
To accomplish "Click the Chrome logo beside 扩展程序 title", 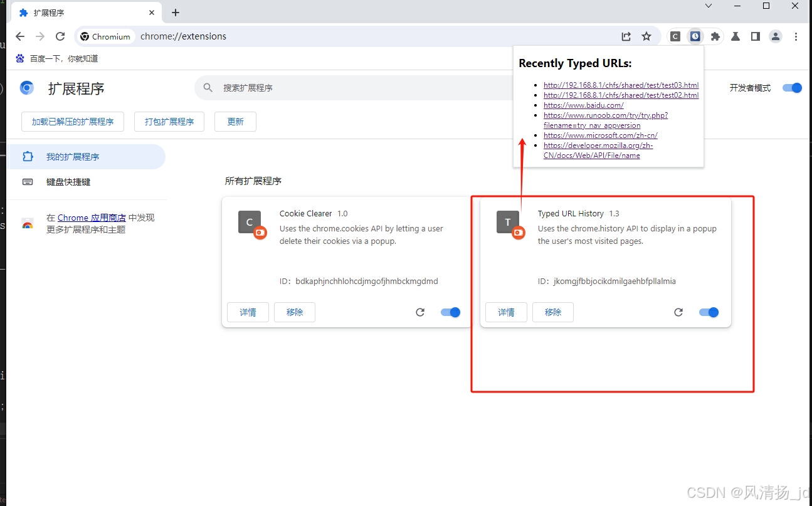I will 27,88.
